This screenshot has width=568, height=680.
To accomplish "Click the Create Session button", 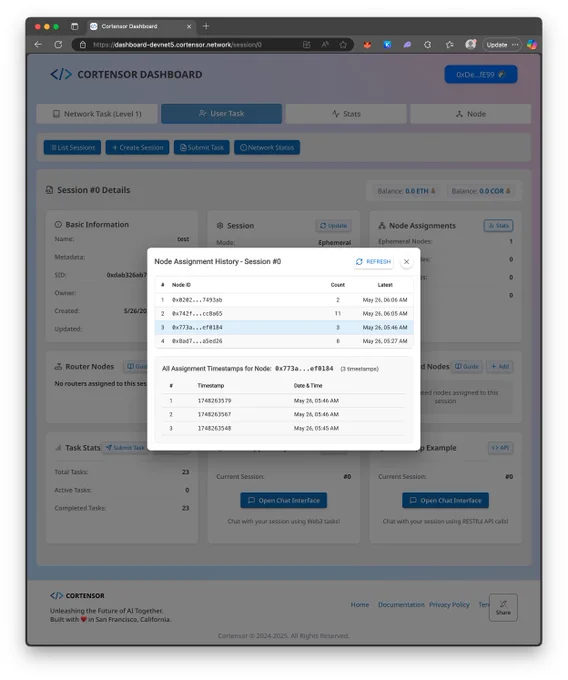I will pyautogui.click(x=137, y=147).
